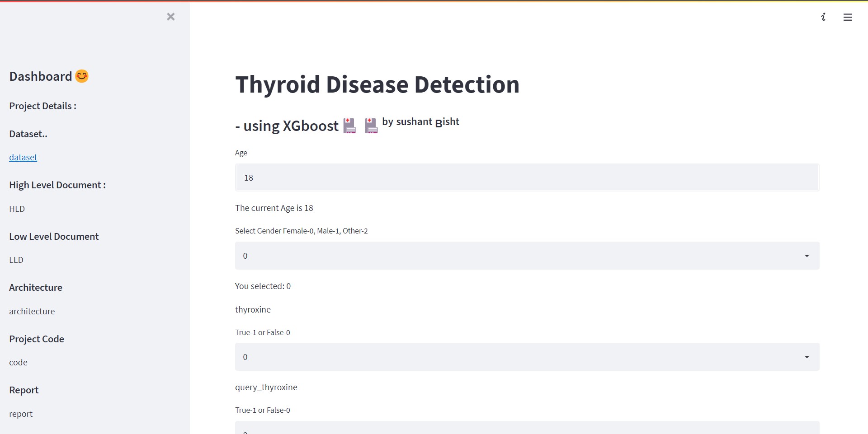Open the dataset hyperlink in the sidebar
Image resolution: width=868 pixels, height=434 pixels.
(x=23, y=157)
